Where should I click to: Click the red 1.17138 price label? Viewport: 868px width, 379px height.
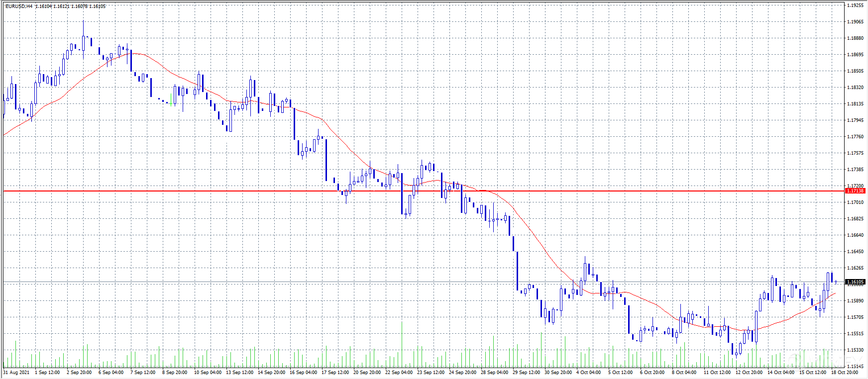[x=855, y=191]
